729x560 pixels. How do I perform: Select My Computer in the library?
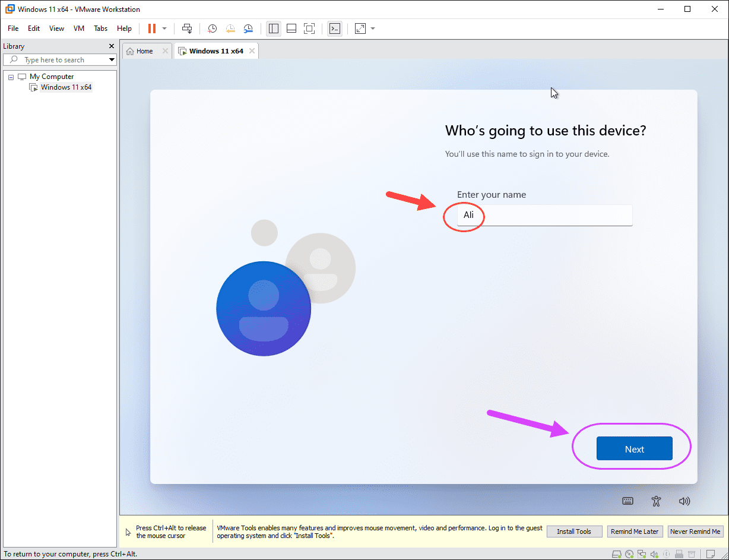(x=52, y=77)
